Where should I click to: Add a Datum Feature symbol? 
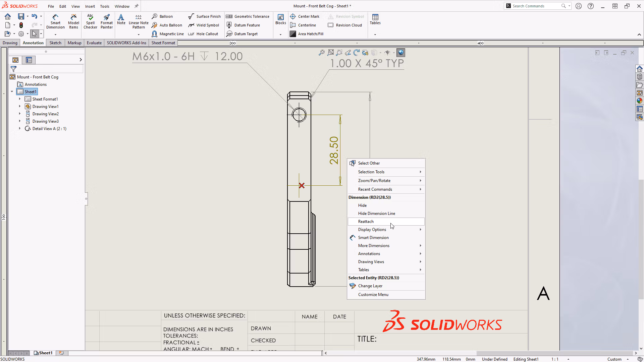pos(243,25)
